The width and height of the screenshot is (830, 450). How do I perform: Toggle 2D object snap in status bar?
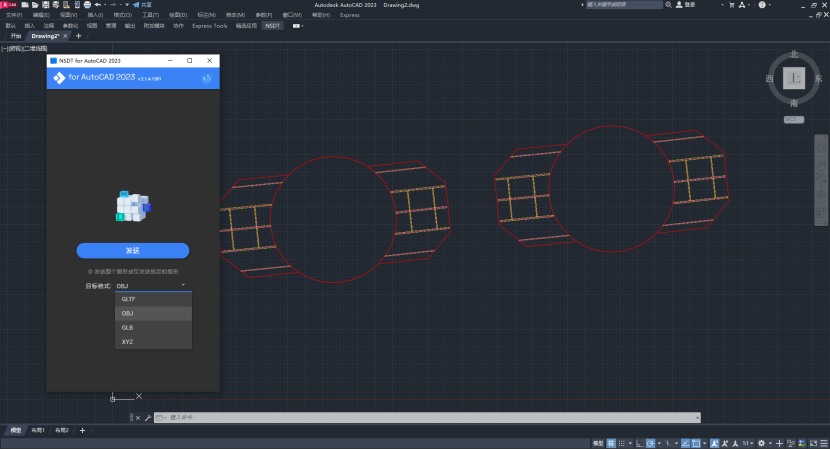pyautogui.click(x=696, y=444)
